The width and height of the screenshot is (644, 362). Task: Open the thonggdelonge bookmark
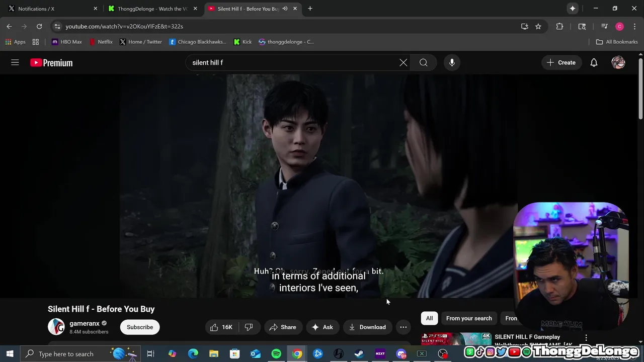tap(286, 42)
